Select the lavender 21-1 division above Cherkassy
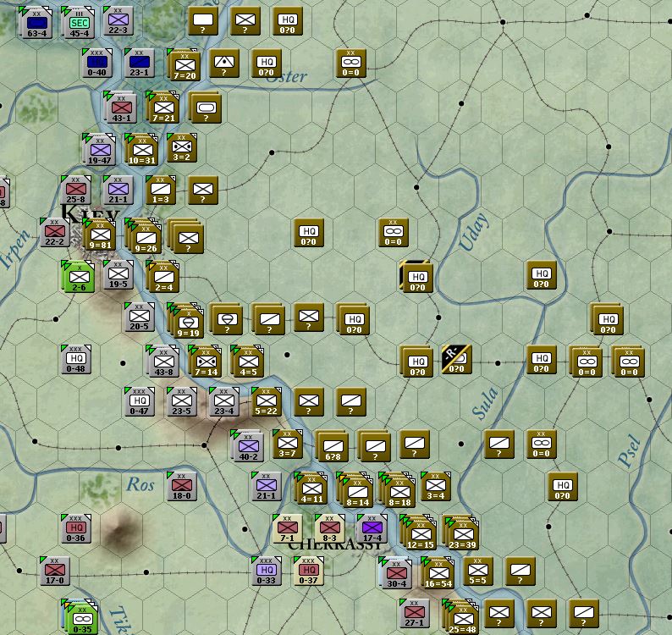The height and width of the screenshot is (635, 672). click(266, 486)
